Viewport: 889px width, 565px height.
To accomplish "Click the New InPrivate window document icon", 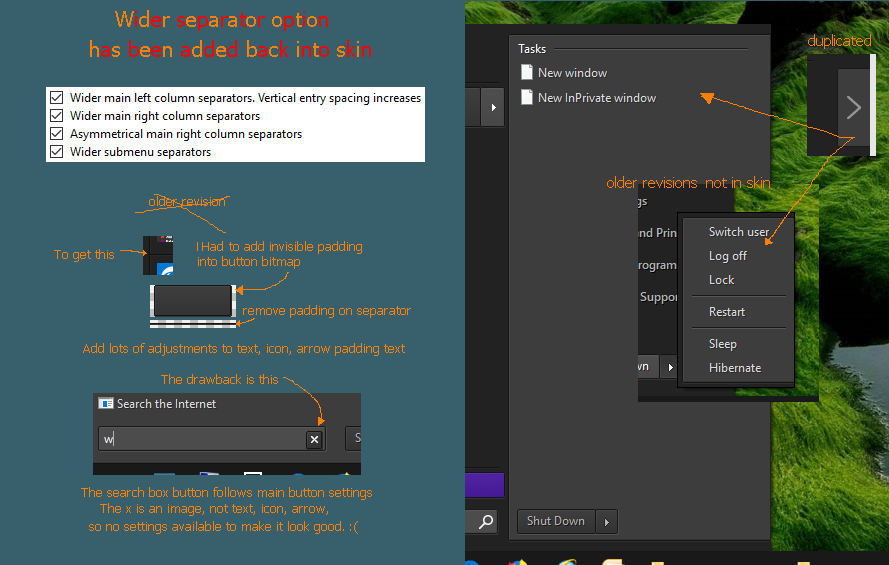I will (x=526, y=98).
